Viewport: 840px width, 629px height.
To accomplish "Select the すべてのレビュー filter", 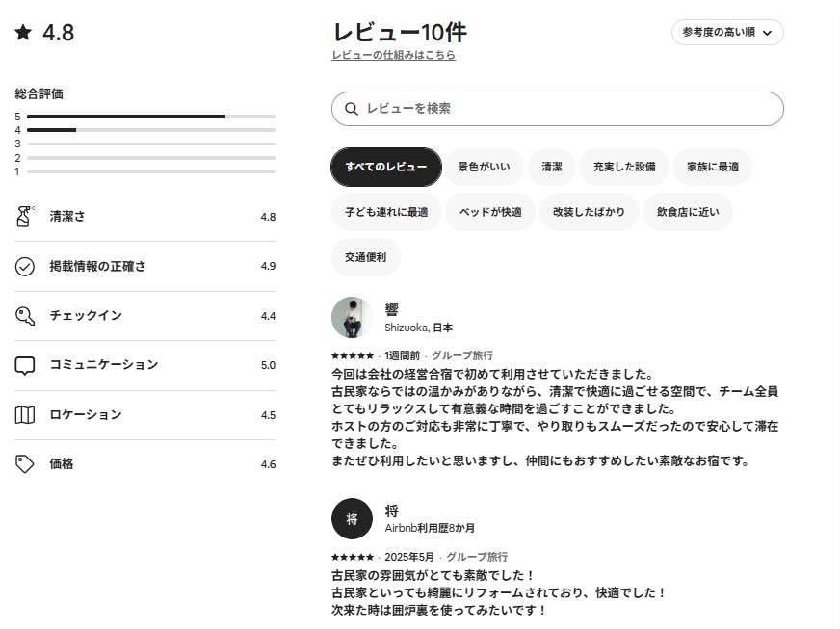I will pos(385,167).
